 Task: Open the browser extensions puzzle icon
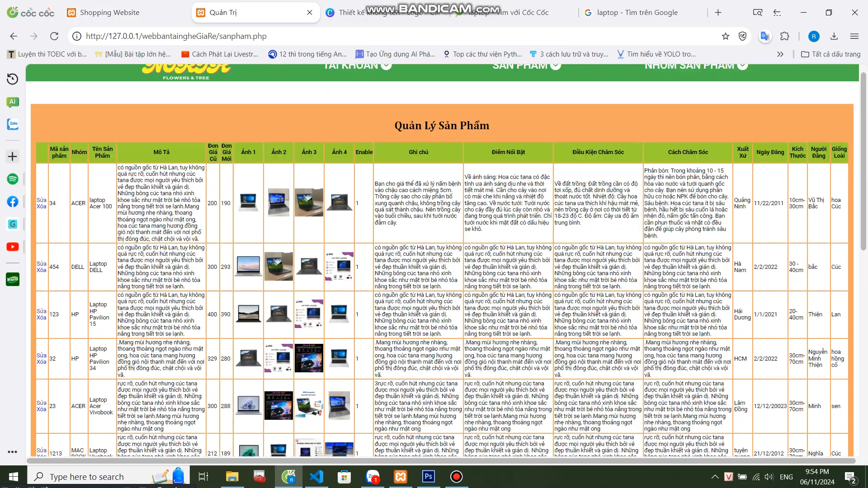click(x=785, y=36)
